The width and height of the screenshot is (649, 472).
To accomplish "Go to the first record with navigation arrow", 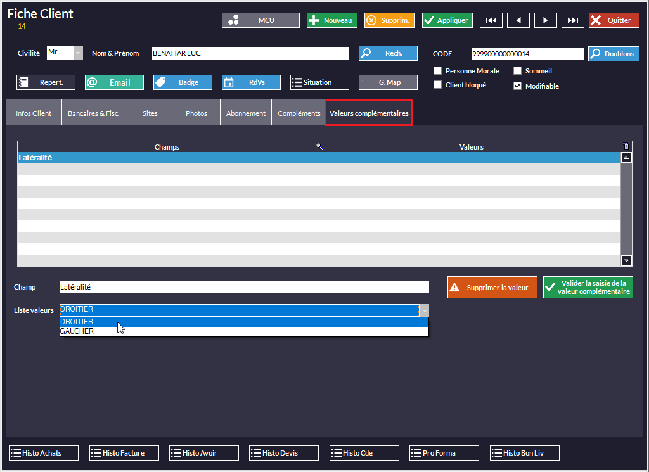I will point(491,20).
